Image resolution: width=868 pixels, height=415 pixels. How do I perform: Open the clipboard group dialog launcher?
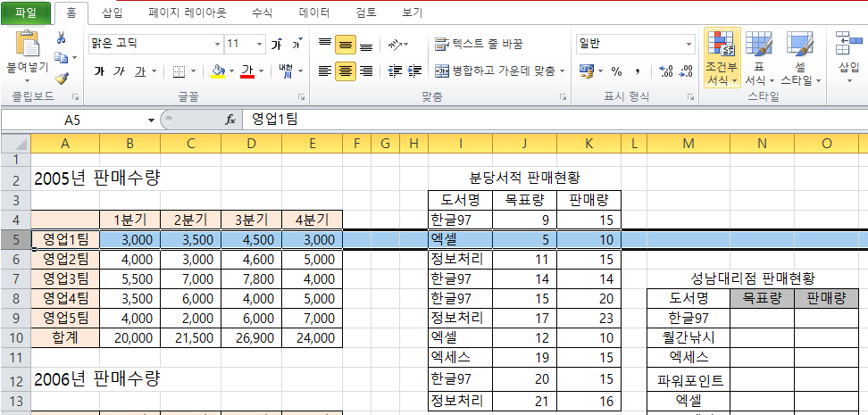click(x=75, y=97)
